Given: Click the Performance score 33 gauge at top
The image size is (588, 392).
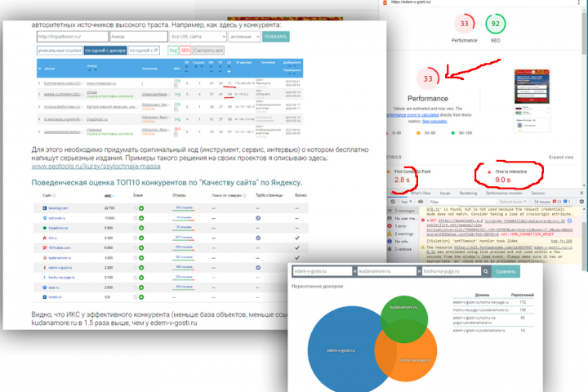Looking at the screenshot, I should (464, 24).
